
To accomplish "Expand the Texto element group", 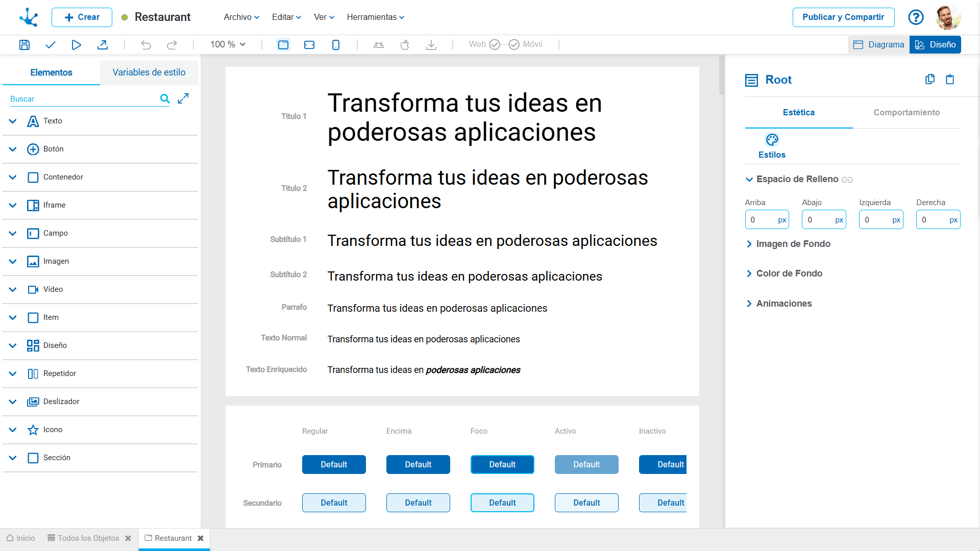I will pos(13,121).
